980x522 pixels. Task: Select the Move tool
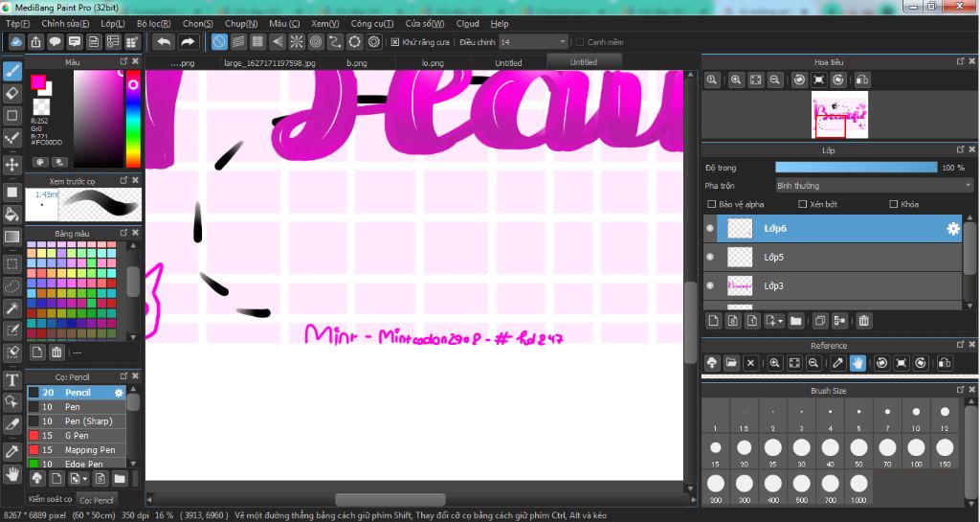pos(11,165)
